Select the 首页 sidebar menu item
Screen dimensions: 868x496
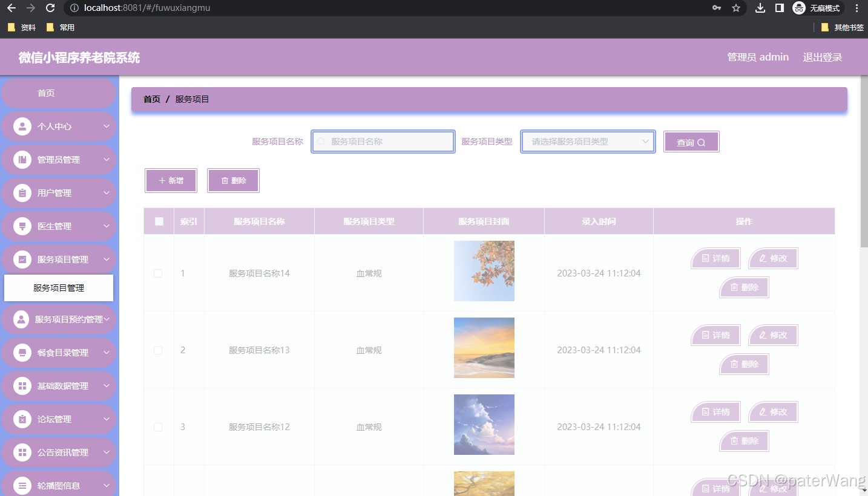[58, 93]
